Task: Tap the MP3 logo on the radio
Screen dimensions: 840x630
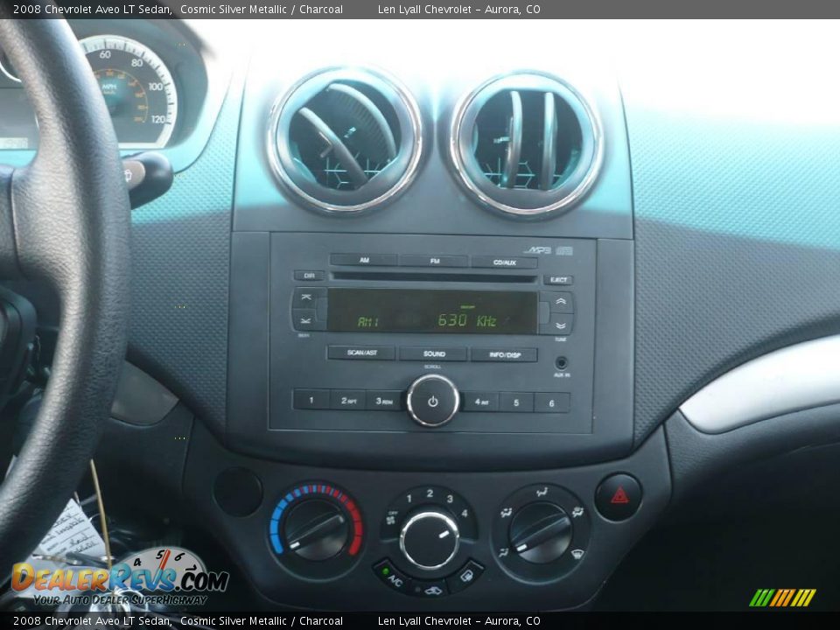Action: coord(537,249)
